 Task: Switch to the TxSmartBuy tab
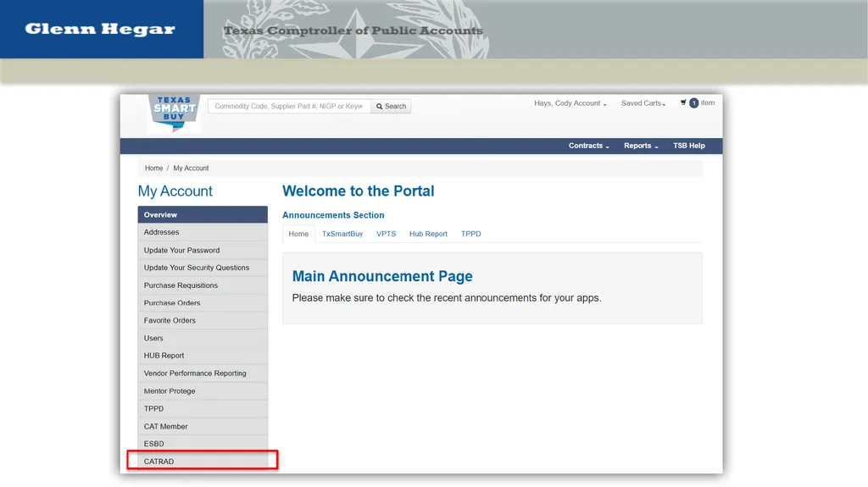pos(342,234)
